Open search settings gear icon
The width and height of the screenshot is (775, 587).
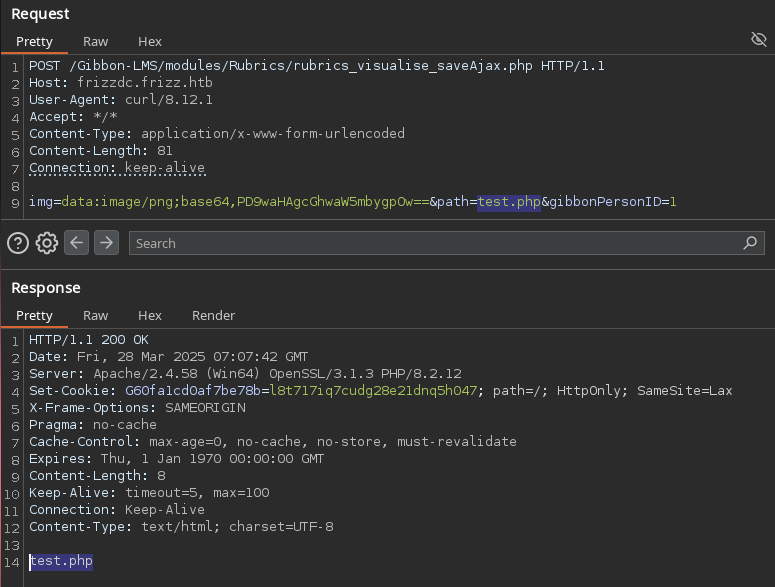pyautogui.click(x=47, y=243)
